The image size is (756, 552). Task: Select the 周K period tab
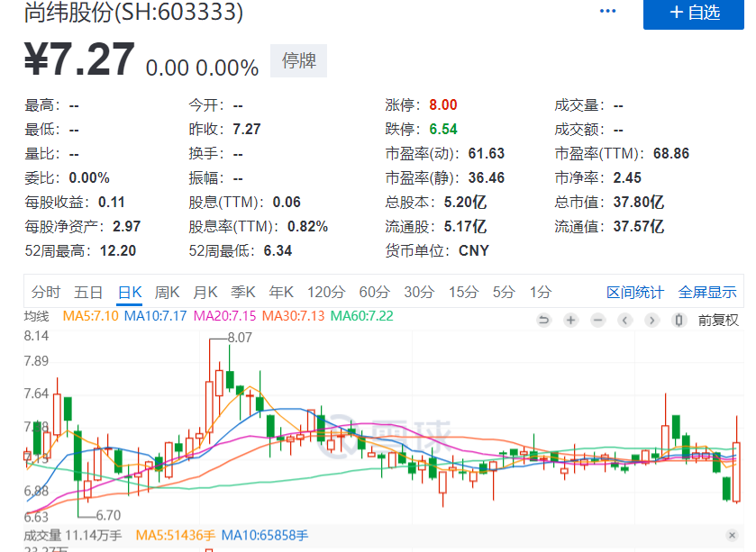168,292
